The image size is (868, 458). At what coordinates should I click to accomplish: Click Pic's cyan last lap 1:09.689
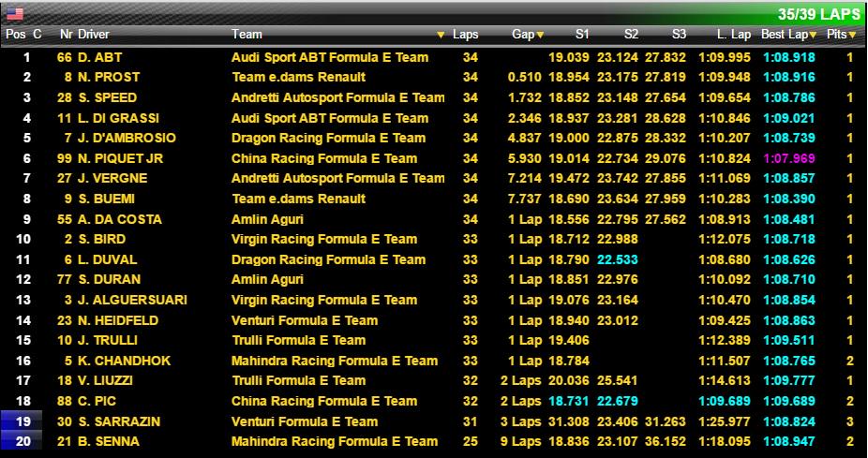(x=725, y=402)
